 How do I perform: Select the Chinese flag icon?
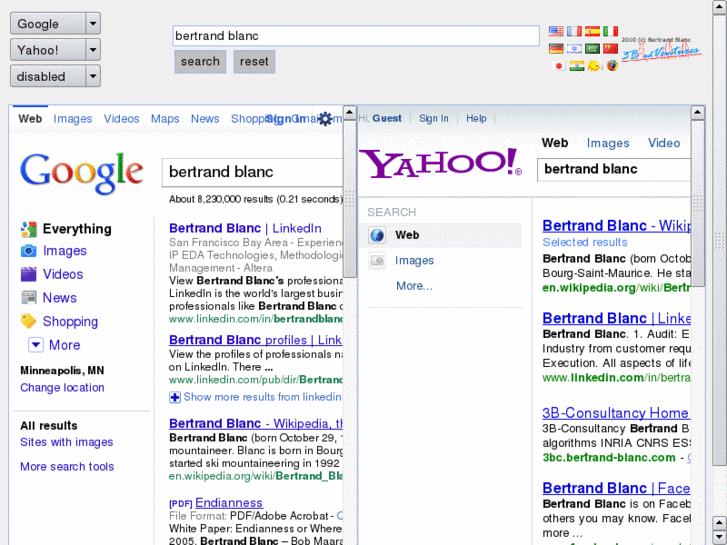(x=610, y=48)
